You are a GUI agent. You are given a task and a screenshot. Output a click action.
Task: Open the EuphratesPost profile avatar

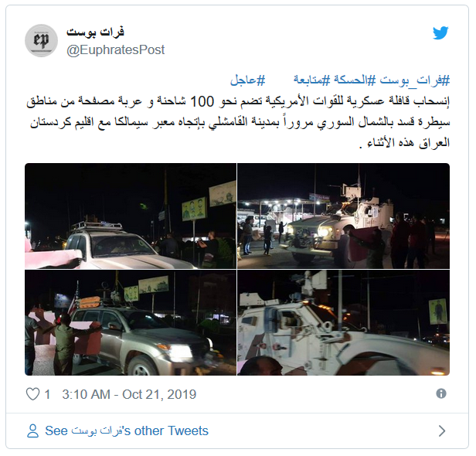pyautogui.click(x=41, y=40)
